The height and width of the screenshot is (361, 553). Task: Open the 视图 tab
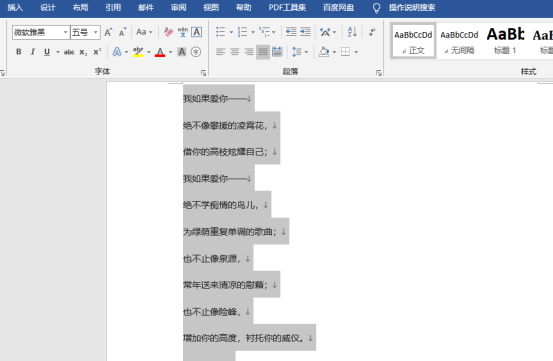[x=211, y=7]
